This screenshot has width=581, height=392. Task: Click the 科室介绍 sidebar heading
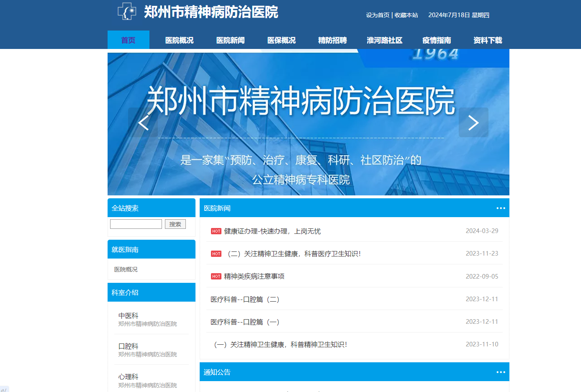coord(125,292)
